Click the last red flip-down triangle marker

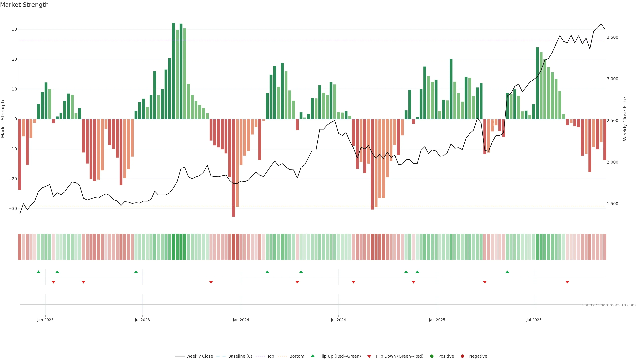tap(567, 282)
